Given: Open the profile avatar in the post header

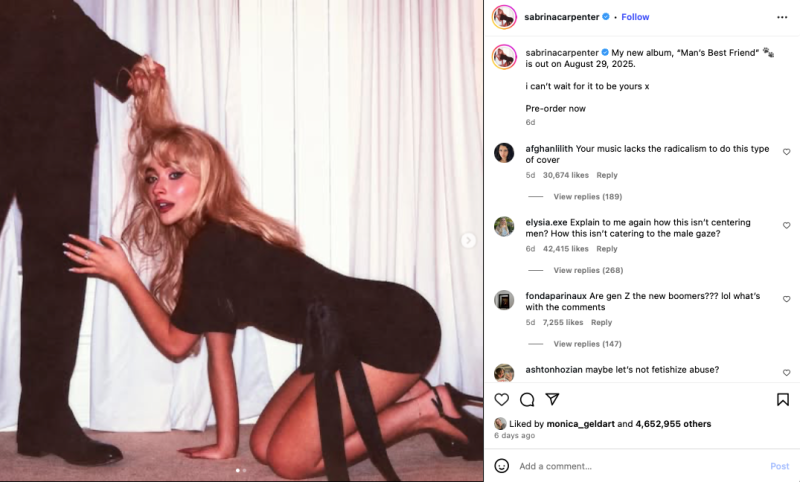Looking at the screenshot, I should [504, 17].
